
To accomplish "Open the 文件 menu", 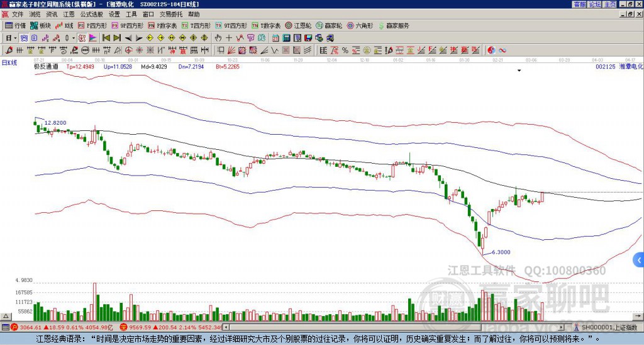I will tap(18, 14).
